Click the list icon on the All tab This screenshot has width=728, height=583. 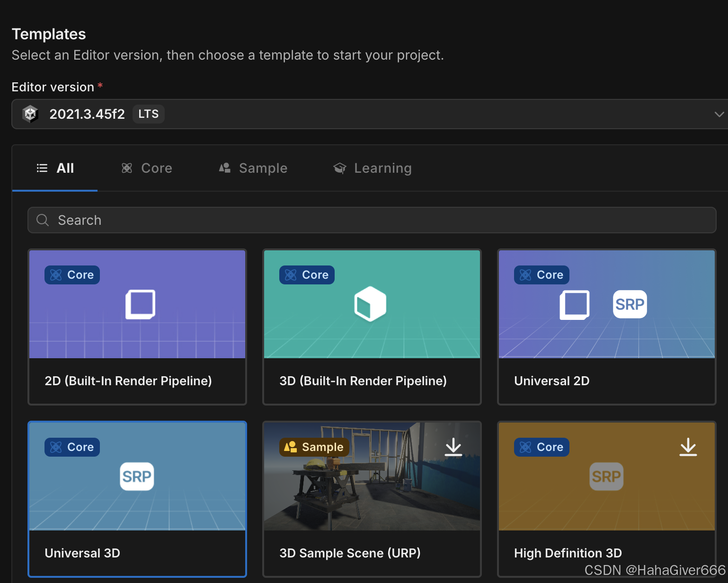tap(42, 168)
